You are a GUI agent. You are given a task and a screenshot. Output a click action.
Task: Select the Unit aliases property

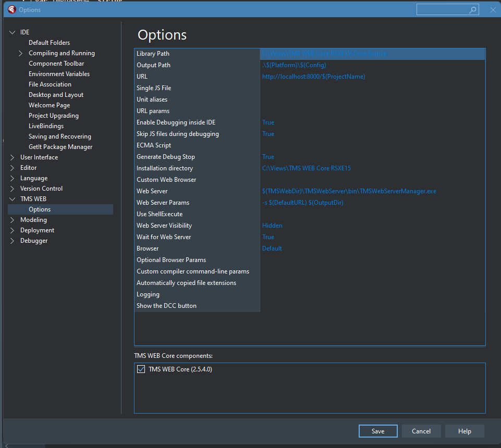pyautogui.click(x=197, y=99)
